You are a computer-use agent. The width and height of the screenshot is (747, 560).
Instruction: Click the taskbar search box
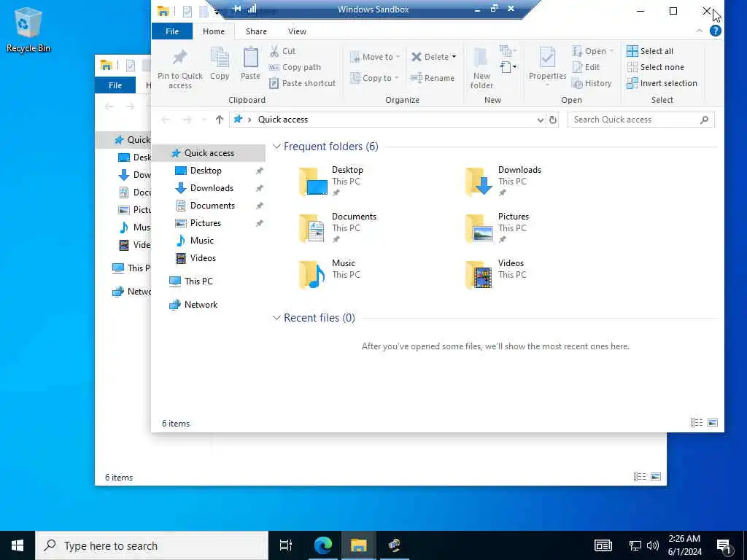[x=152, y=545]
